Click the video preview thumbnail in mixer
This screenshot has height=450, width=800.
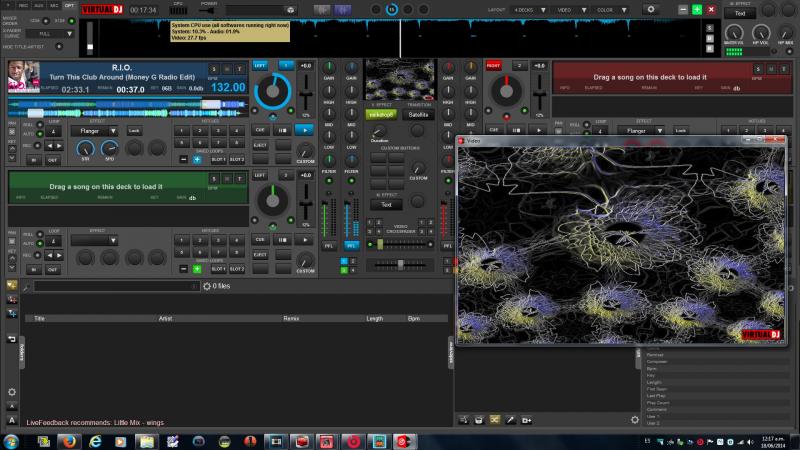[x=399, y=79]
